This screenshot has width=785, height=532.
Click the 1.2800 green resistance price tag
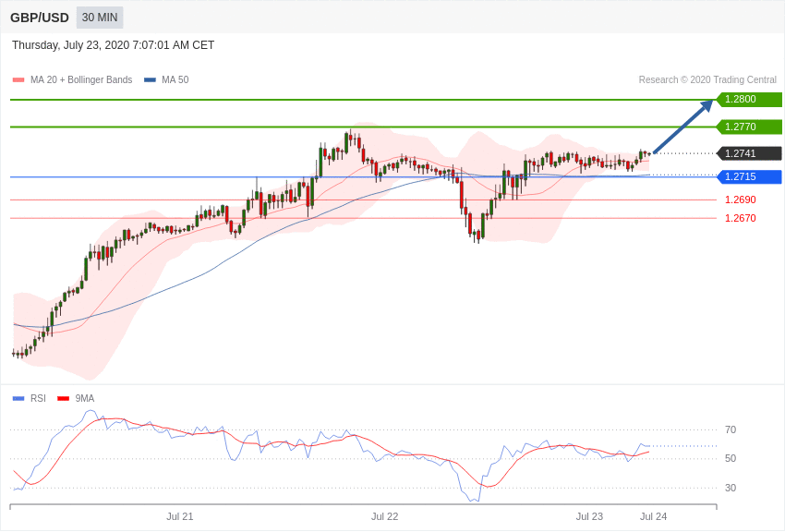pos(749,99)
